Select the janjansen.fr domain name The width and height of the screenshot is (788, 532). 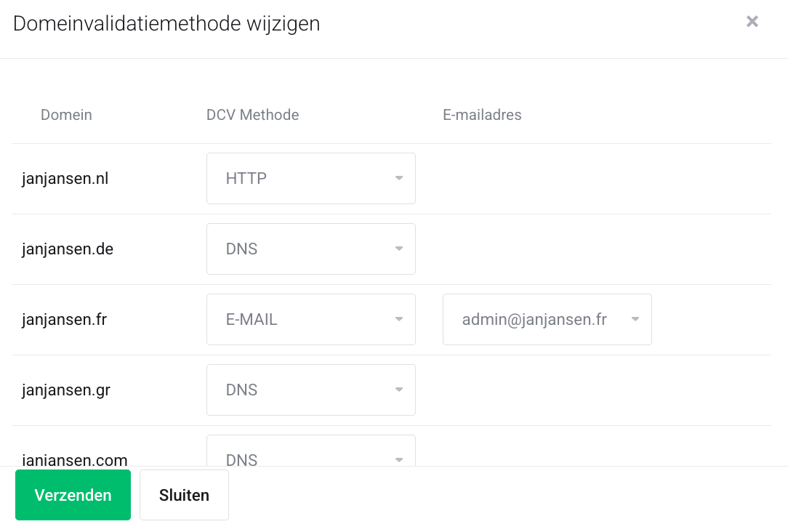click(x=65, y=319)
